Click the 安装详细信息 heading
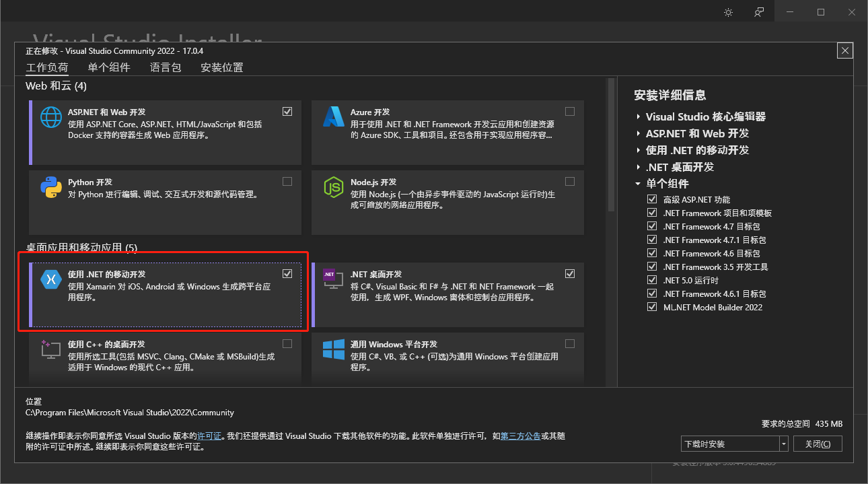The image size is (868, 484). (x=670, y=95)
